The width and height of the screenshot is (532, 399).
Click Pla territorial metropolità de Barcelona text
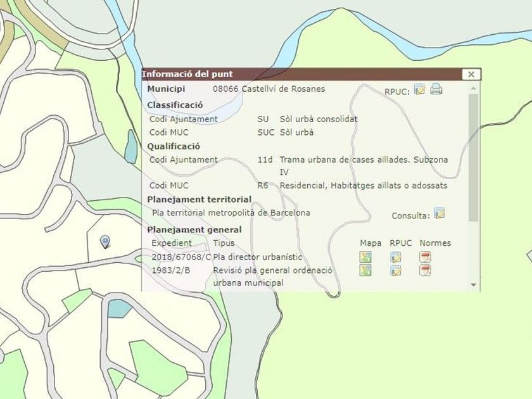(x=231, y=213)
